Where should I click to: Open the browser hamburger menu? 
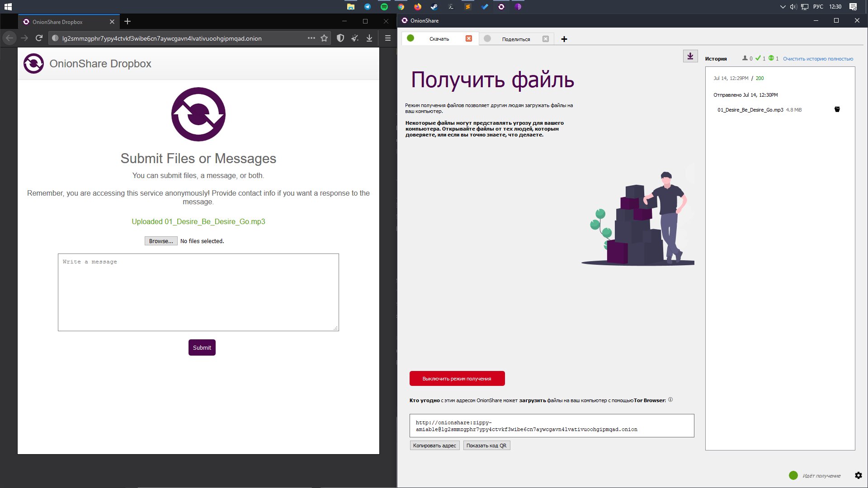click(388, 38)
